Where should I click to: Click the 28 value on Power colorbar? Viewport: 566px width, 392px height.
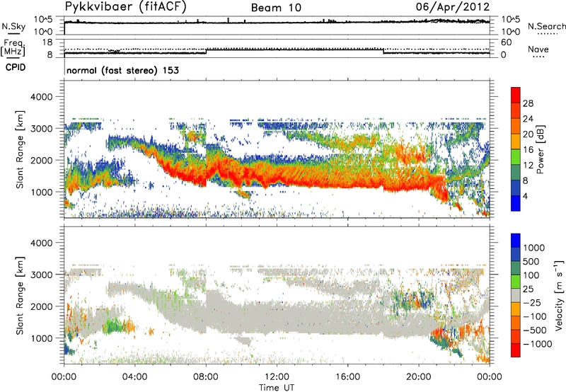(x=528, y=103)
